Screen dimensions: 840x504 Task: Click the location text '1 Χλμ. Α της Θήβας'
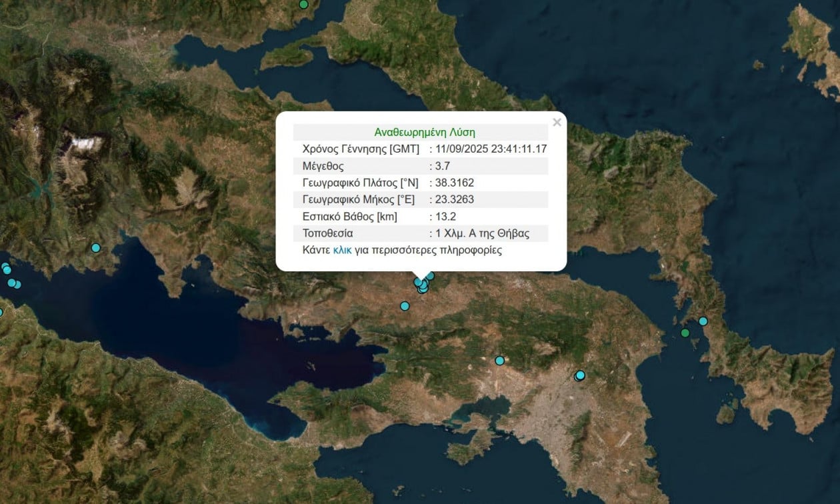tap(483, 233)
